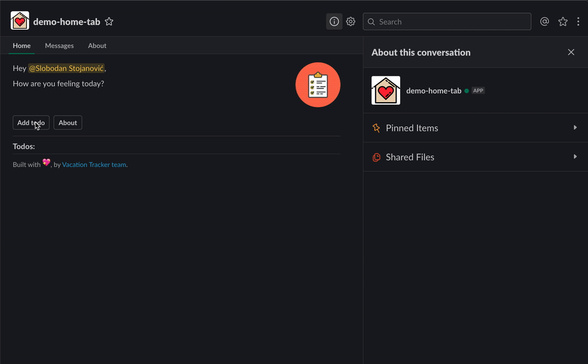Click demo-home-tab name in details panel
This screenshot has height=364, width=588.
pyautogui.click(x=434, y=91)
